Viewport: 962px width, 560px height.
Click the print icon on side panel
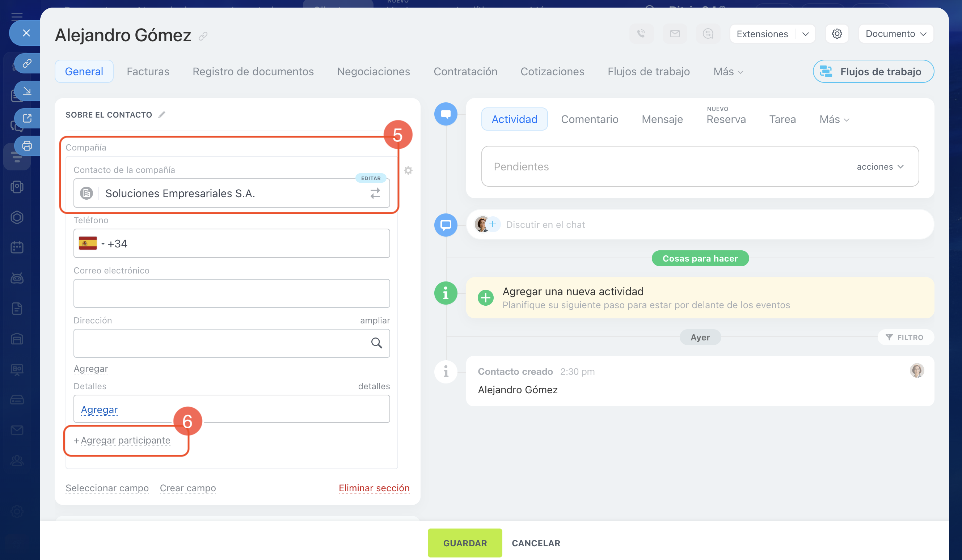coord(27,145)
